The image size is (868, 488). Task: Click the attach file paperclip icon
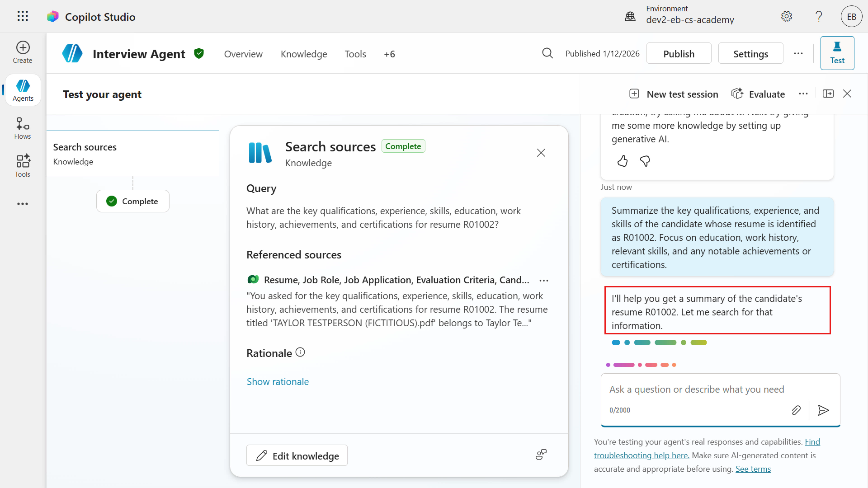click(796, 410)
